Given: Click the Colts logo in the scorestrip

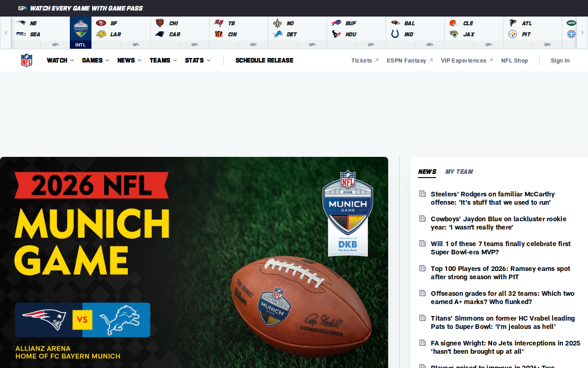Looking at the screenshot, I should point(395,34).
